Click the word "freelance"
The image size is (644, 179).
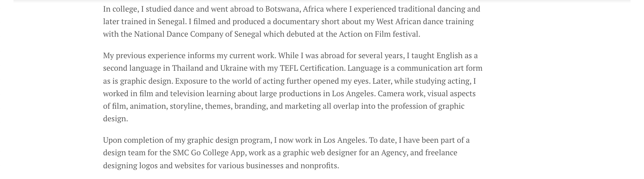click(441, 153)
